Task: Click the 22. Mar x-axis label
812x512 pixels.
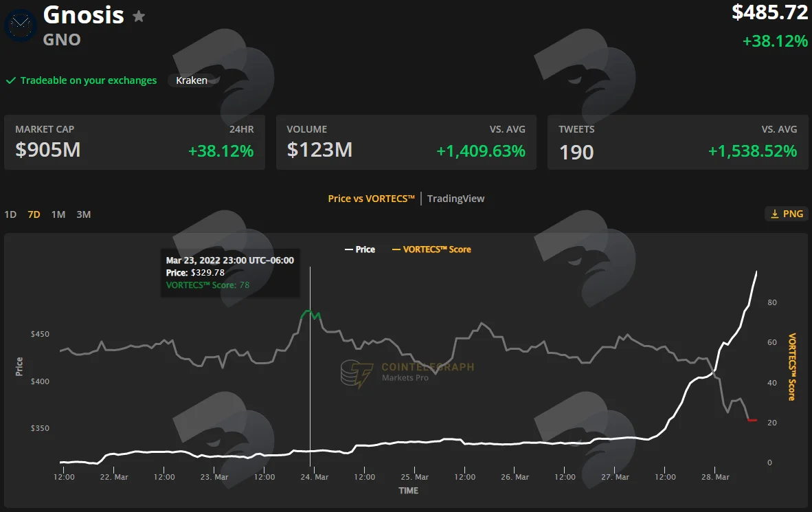Action: click(114, 477)
